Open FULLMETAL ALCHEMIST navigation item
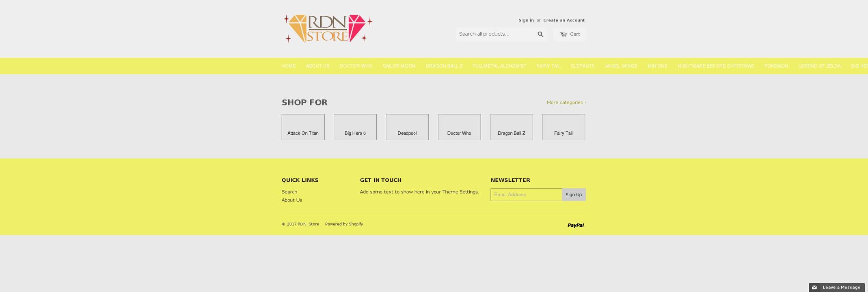 499,66
